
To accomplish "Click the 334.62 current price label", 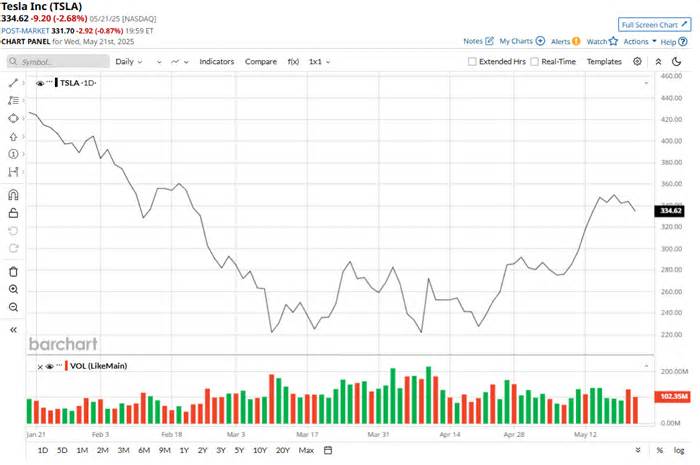I will (x=669, y=211).
